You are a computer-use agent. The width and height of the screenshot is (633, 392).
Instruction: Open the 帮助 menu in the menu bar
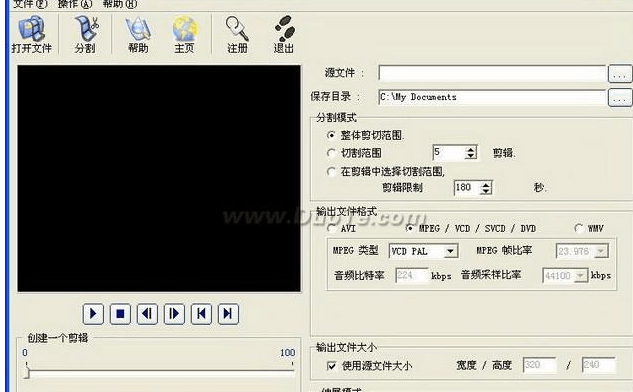point(120,4)
